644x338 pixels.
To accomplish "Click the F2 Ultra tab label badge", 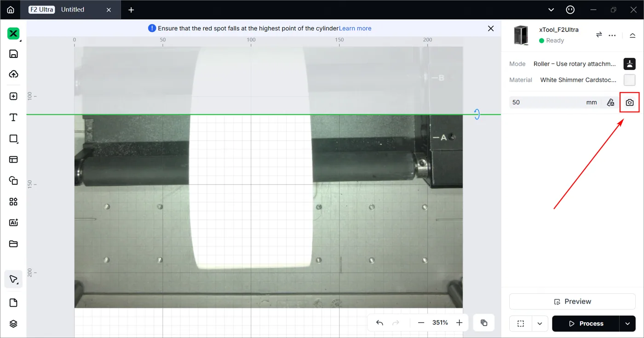I will point(42,10).
